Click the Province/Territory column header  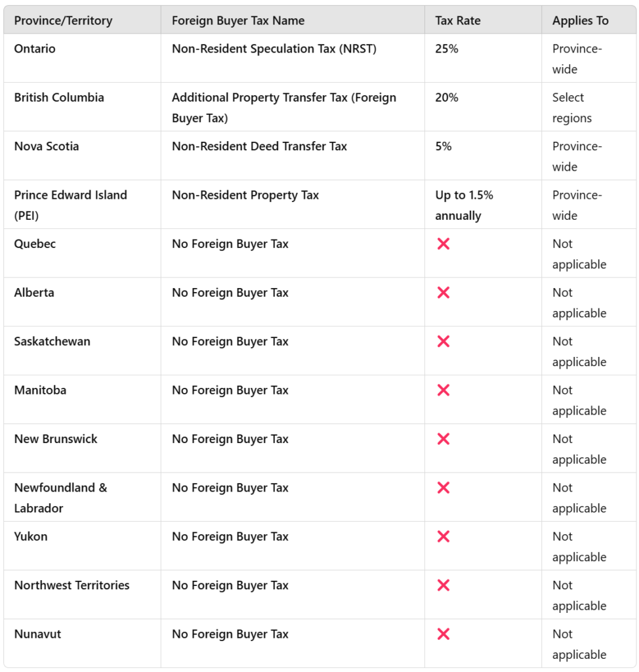[x=63, y=21]
